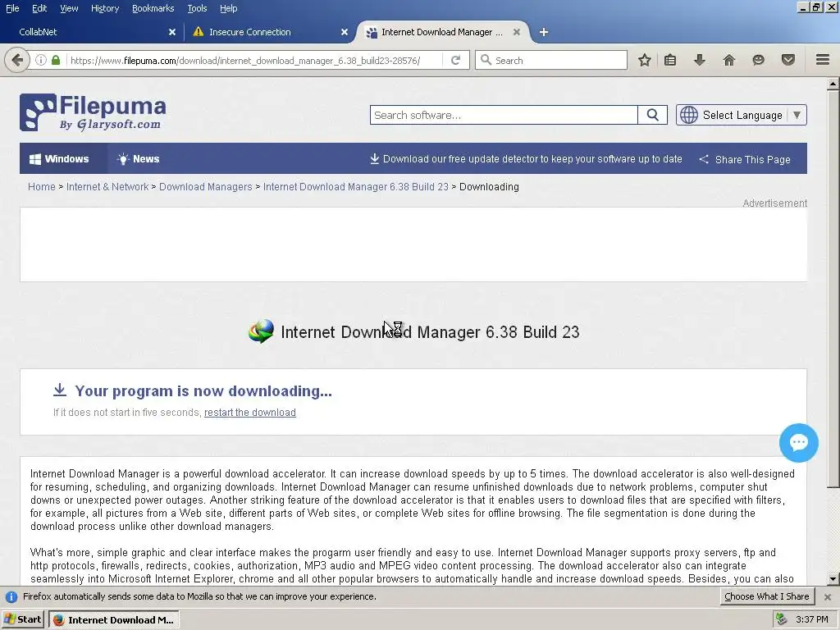Open the chat bubble toolbar icon

pos(758,60)
